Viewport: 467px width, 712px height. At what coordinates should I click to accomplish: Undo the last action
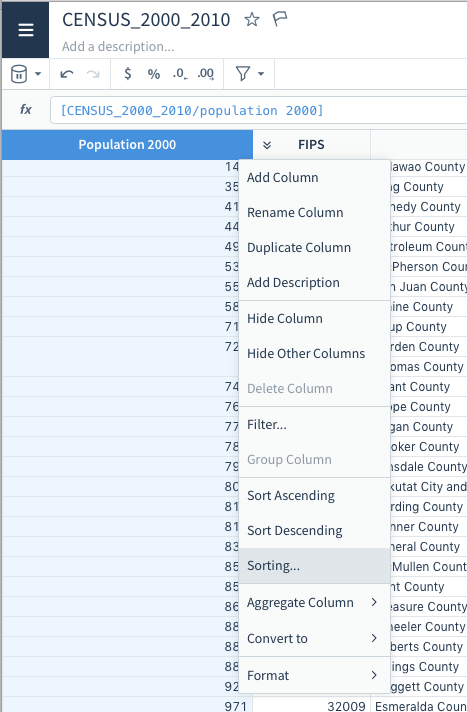[x=67, y=74]
